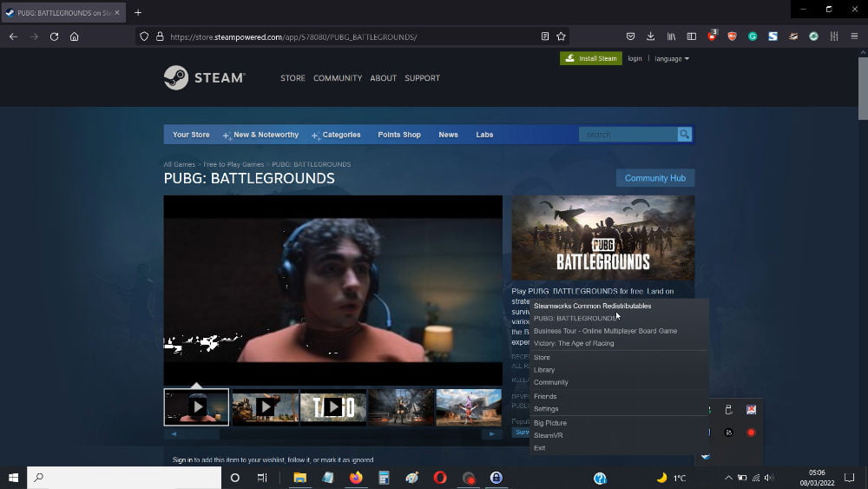Viewport: 868px width, 489px height.
Task: Toggle the Firefox sidebar icon
Action: [692, 36]
